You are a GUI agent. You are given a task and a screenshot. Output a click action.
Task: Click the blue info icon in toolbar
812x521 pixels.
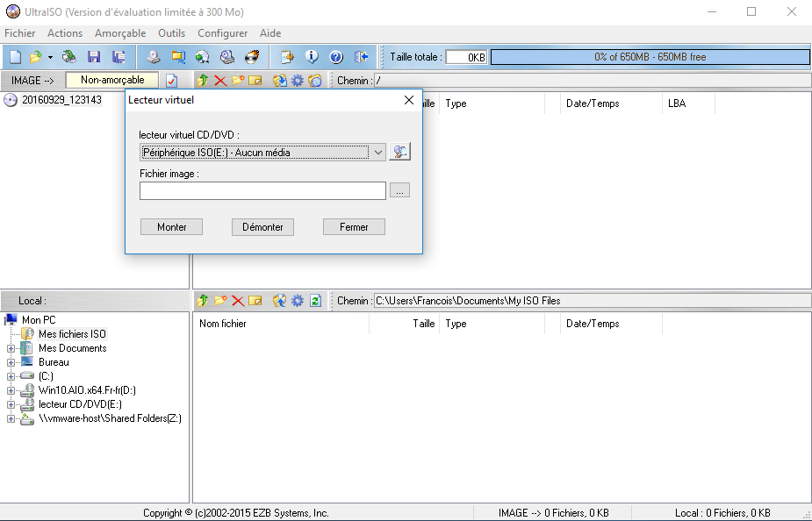(x=312, y=57)
